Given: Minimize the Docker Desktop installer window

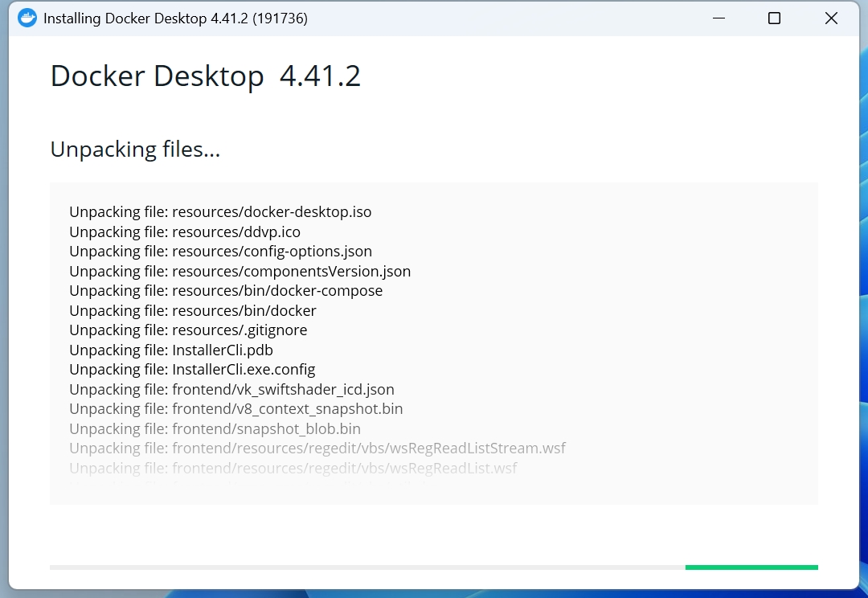Looking at the screenshot, I should click(716, 18).
